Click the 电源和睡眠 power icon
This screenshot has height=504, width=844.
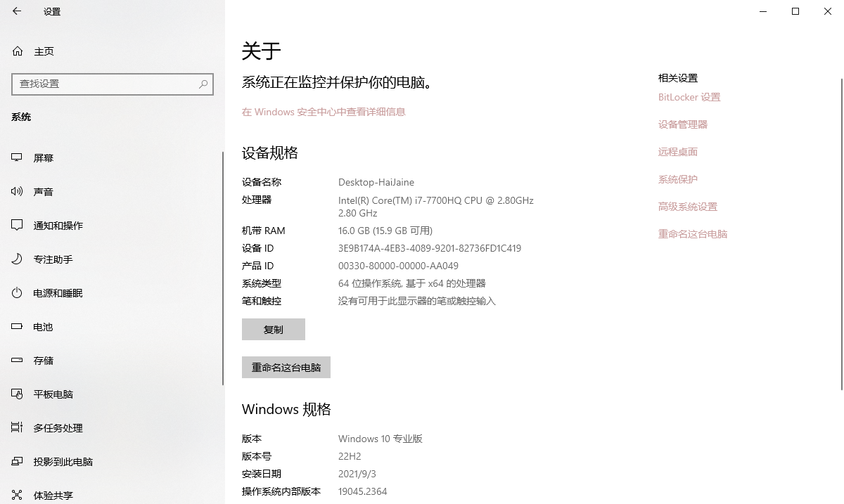click(x=17, y=293)
